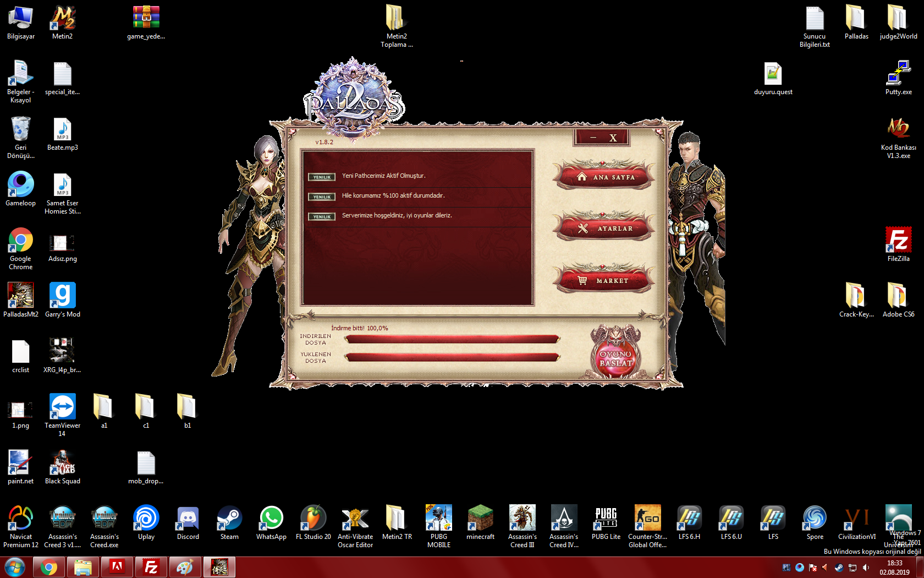
Task: Select the Metin2 Toplama folder
Action: coord(397,26)
